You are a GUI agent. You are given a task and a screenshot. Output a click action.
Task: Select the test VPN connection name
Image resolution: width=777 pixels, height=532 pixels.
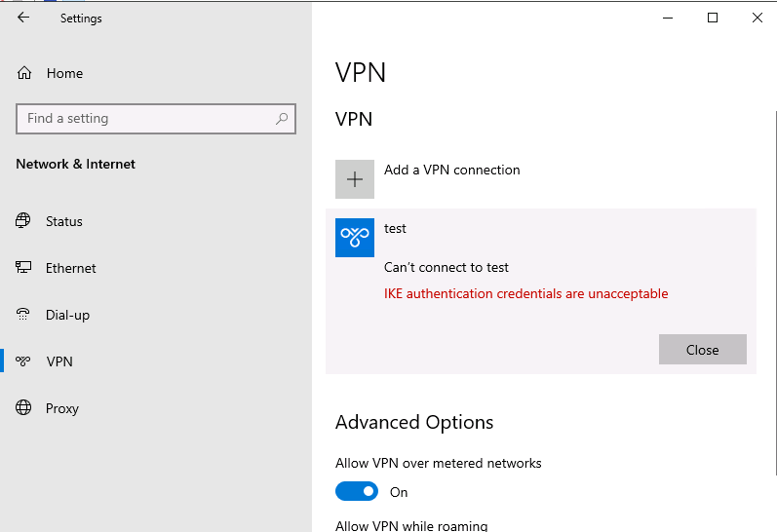[395, 228]
